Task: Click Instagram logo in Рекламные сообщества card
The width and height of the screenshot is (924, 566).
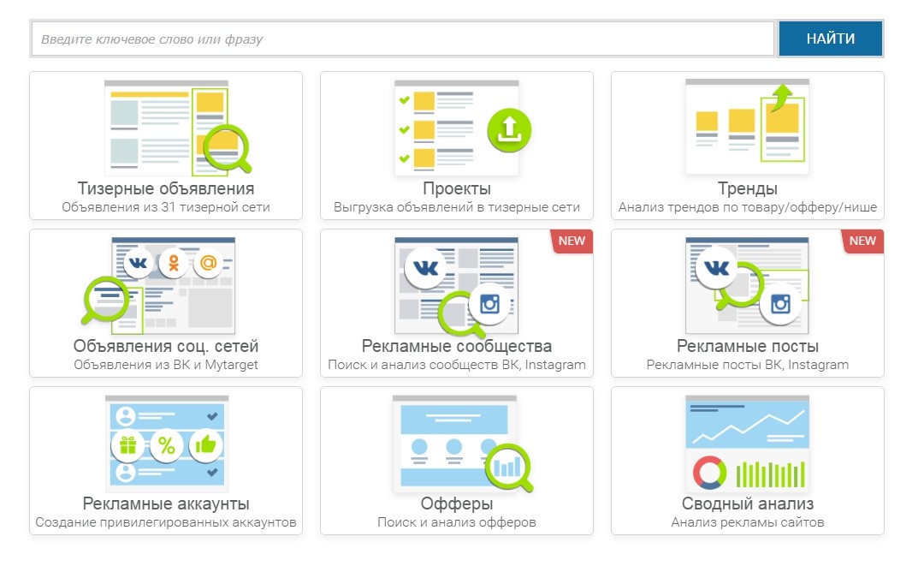Action: click(x=489, y=304)
